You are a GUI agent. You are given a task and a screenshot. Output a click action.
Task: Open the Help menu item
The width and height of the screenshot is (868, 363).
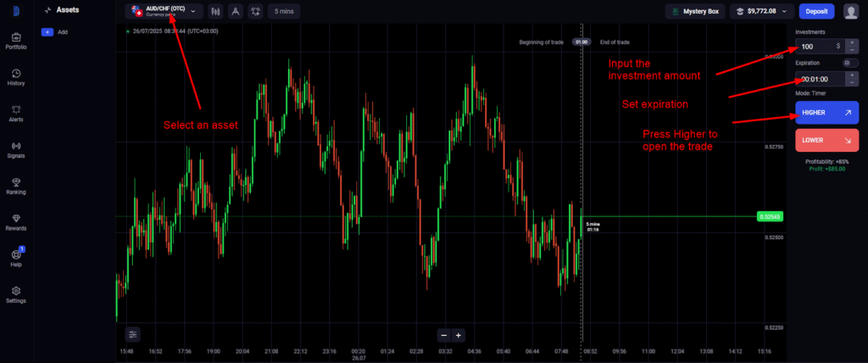coord(15,257)
